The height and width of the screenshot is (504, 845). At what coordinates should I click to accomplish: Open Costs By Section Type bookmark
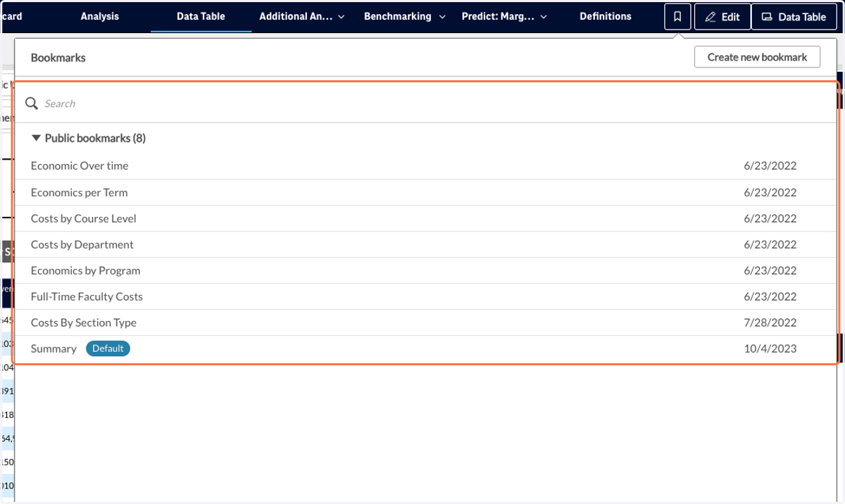426,322
